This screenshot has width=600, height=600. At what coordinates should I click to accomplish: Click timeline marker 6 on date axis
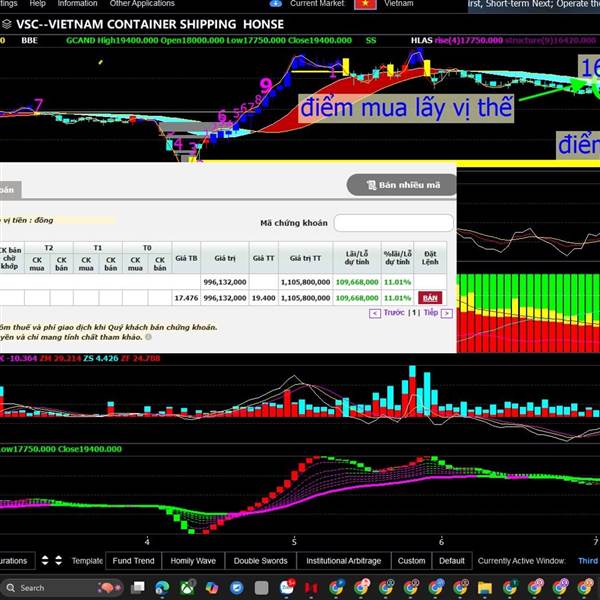441,541
